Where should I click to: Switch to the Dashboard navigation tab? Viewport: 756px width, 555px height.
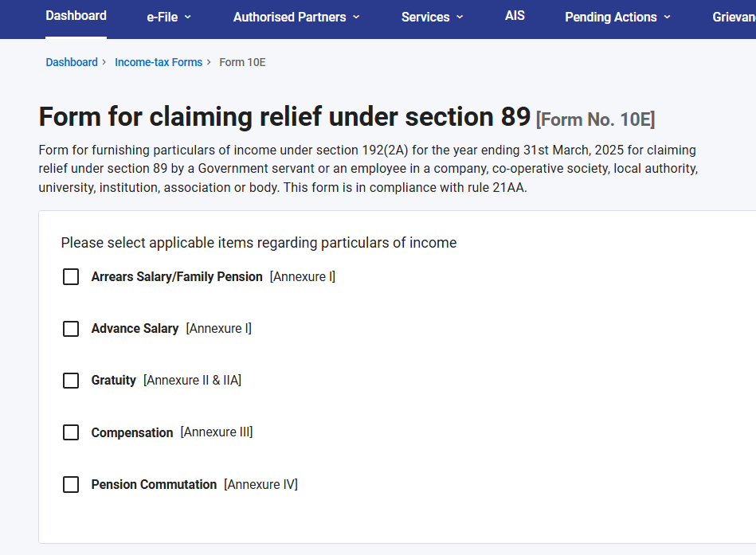76,14
